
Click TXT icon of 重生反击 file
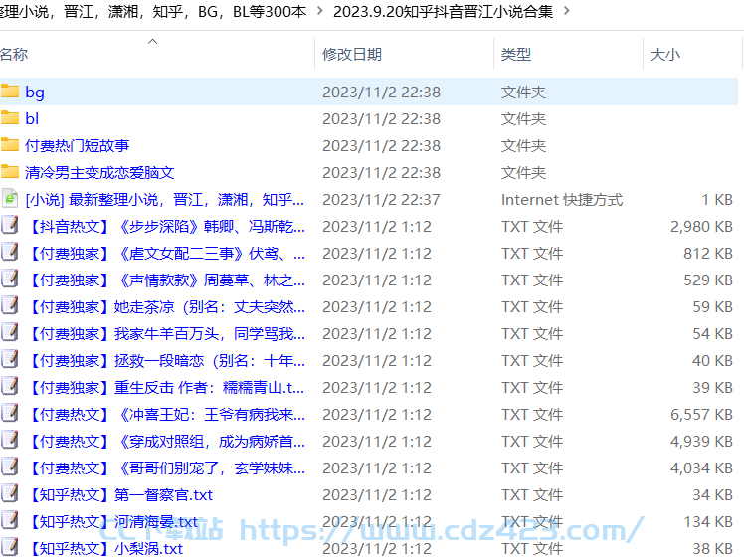coord(10,387)
